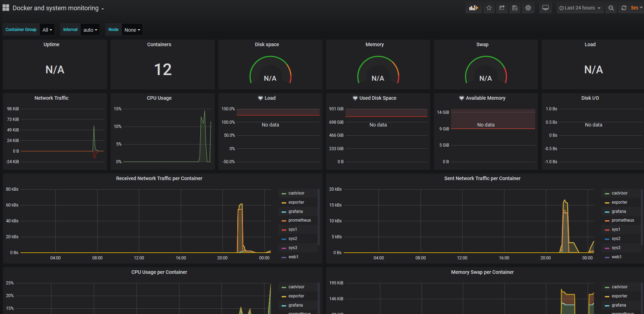The width and height of the screenshot is (644, 314).
Task: Open Received Network Traffic per Container title
Action: [159, 178]
